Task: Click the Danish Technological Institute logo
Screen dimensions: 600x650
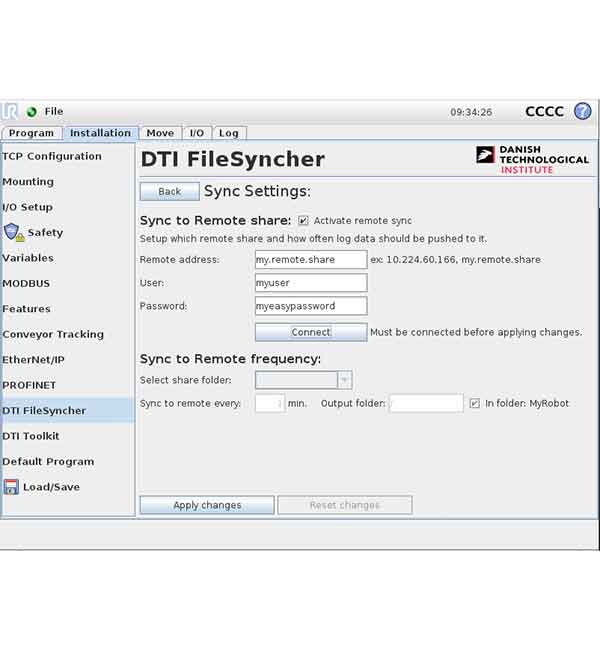Action: (x=532, y=160)
